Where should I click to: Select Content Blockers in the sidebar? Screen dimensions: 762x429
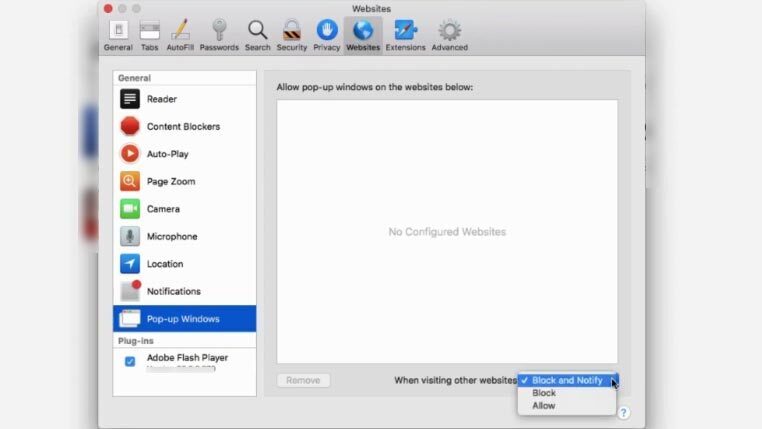(182, 127)
